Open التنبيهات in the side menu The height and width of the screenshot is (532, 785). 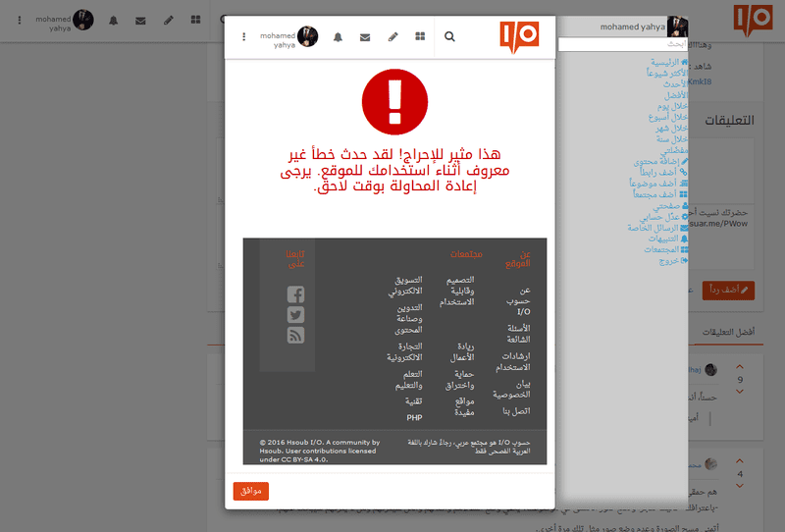point(668,239)
